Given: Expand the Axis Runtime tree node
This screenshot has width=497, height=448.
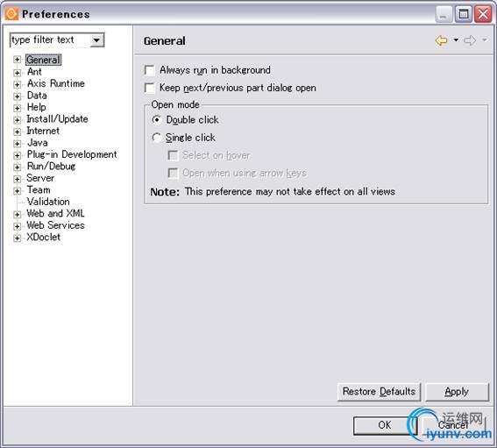Looking at the screenshot, I should tap(18, 84).
